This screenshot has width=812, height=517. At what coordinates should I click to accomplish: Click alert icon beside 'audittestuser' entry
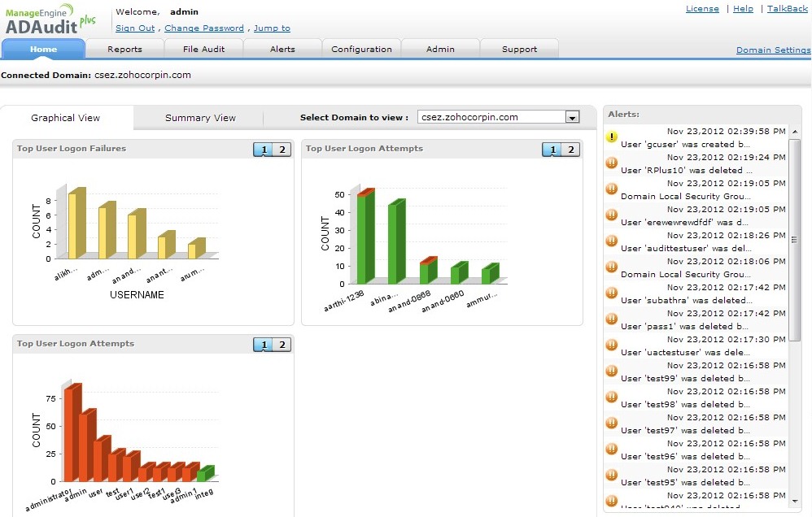click(612, 241)
